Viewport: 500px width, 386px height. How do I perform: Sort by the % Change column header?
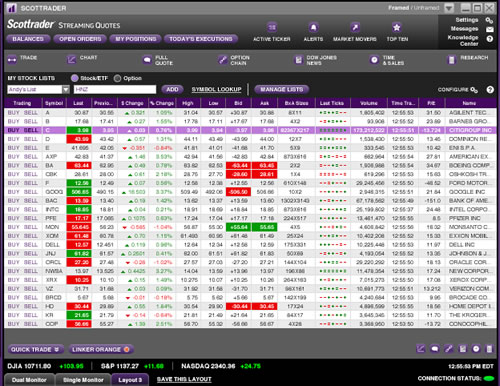pyautogui.click(x=162, y=103)
